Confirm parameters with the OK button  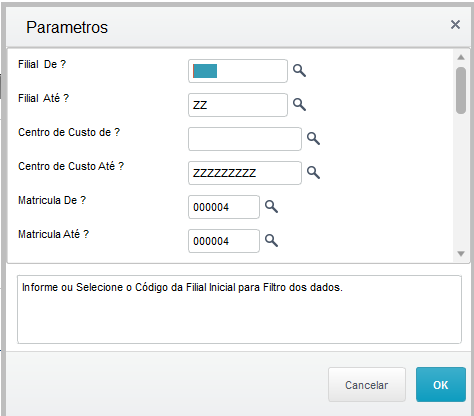click(x=441, y=385)
